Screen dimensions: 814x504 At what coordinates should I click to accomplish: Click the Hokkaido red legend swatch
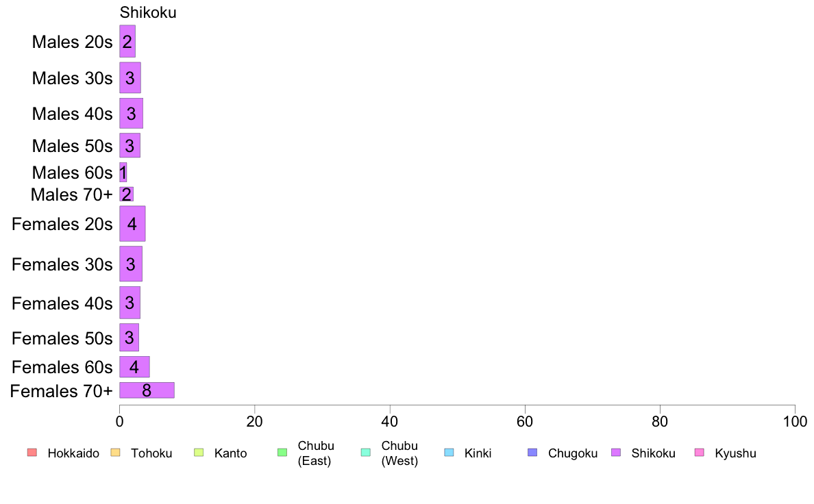pyautogui.click(x=32, y=453)
